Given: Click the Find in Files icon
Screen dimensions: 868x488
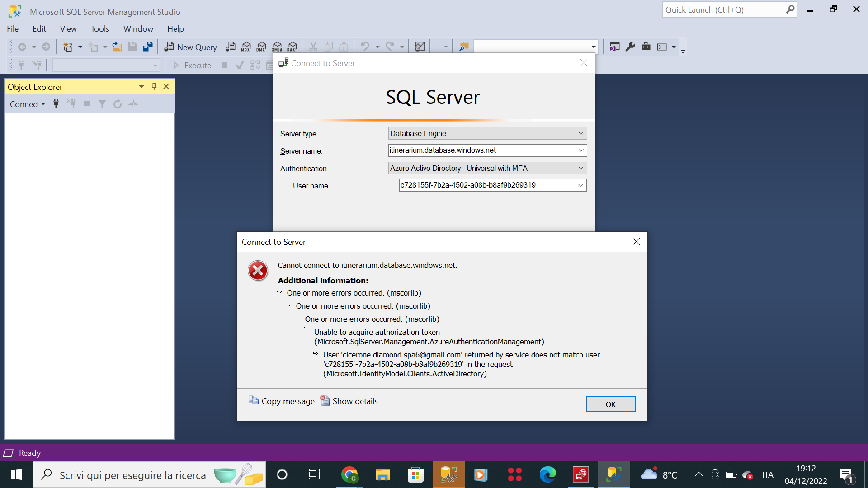Looking at the screenshot, I should (464, 47).
